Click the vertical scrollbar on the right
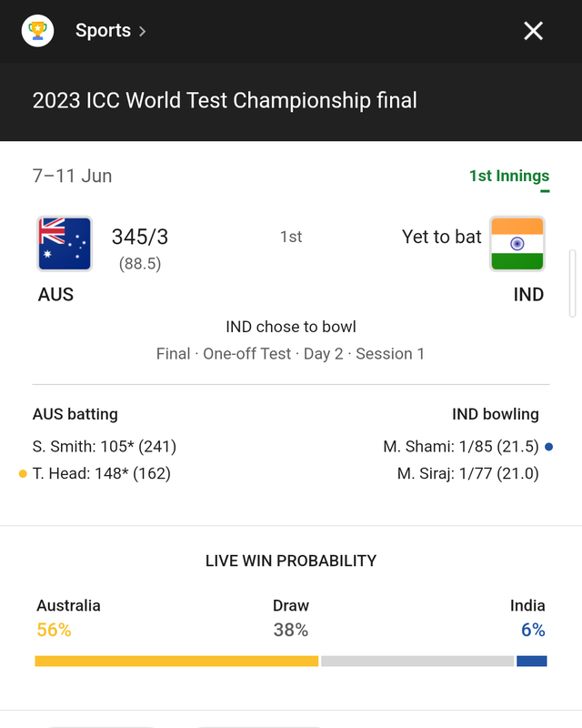Viewport: 582px width, 728px height. tap(573, 284)
